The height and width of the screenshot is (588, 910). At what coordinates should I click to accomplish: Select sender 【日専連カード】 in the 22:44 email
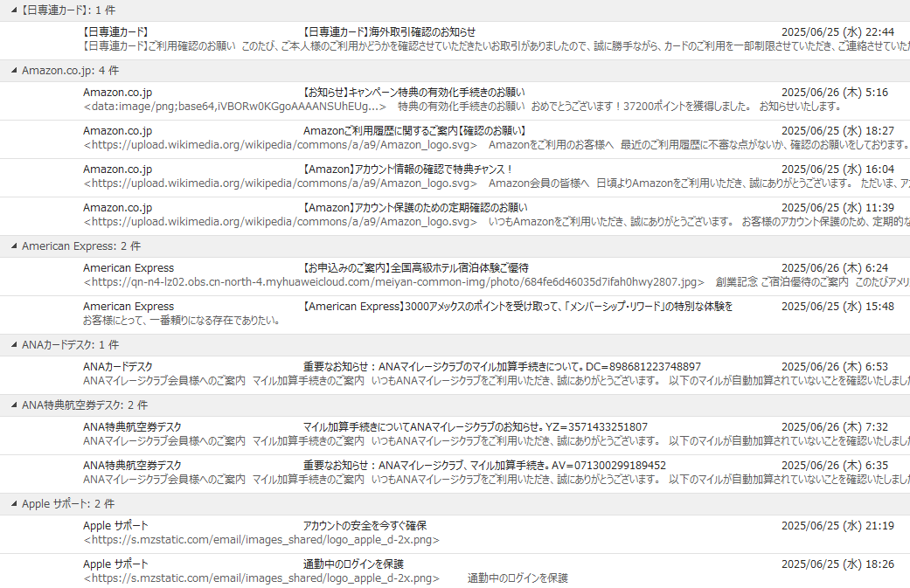(x=115, y=32)
